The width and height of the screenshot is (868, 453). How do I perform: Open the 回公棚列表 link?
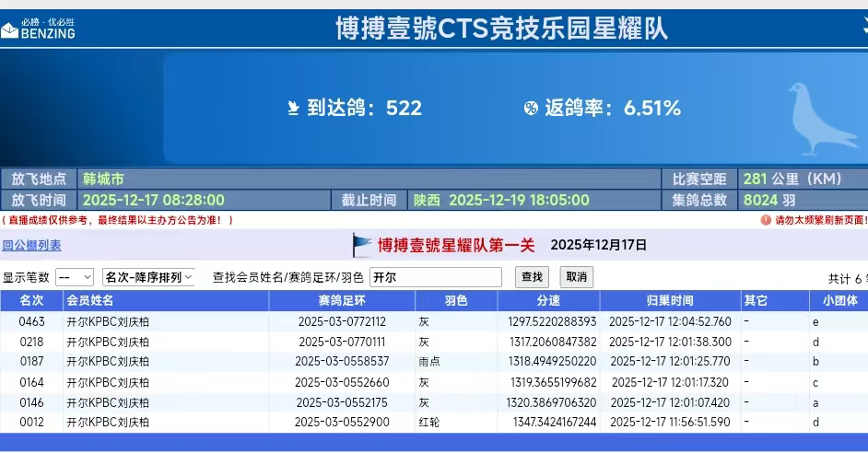pos(31,245)
